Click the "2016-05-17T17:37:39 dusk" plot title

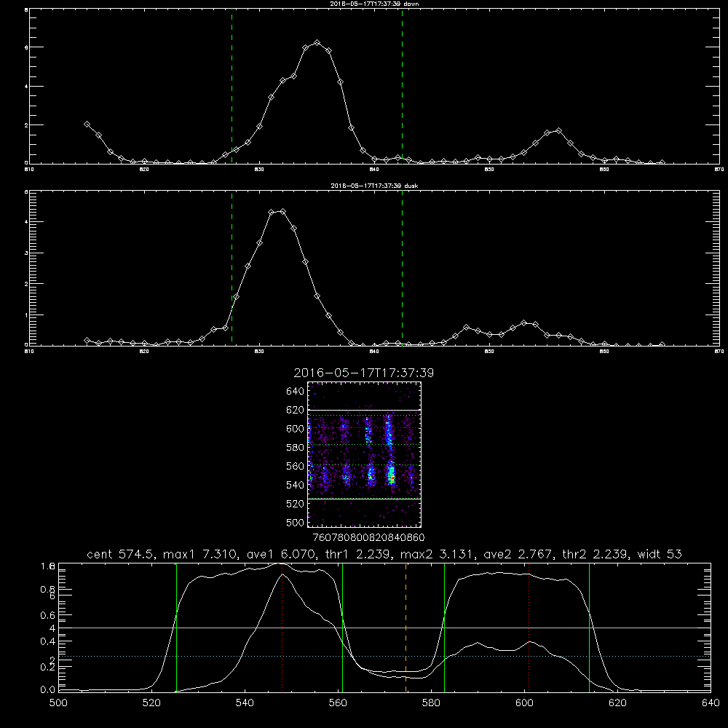[x=374, y=186]
